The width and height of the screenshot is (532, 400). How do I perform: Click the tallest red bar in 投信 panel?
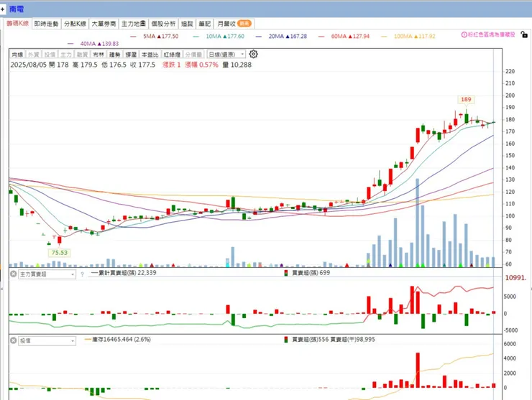[418, 370]
